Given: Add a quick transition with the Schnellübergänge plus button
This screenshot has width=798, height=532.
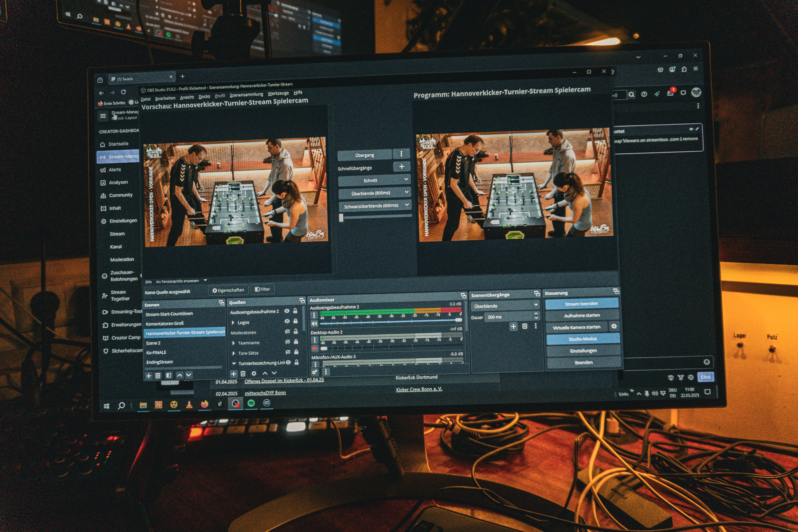Looking at the screenshot, I should [402, 167].
